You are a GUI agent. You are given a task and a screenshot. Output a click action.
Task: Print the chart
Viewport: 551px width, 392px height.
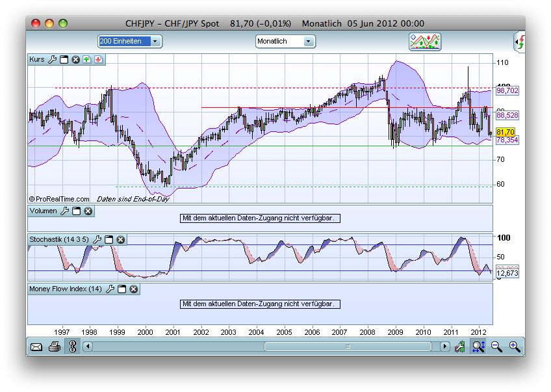point(55,346)
